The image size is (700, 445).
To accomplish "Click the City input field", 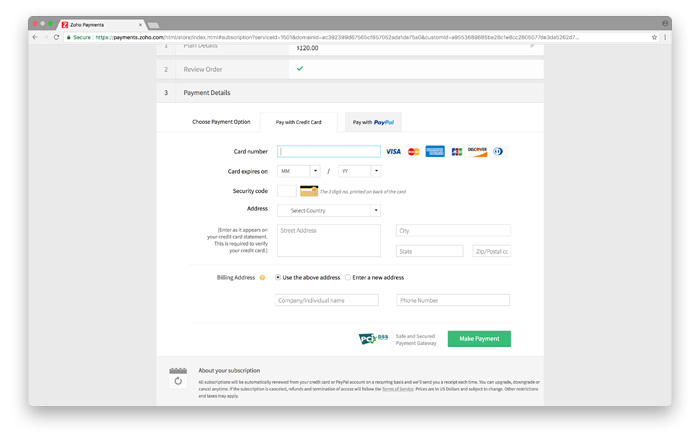I will point(453,230).
